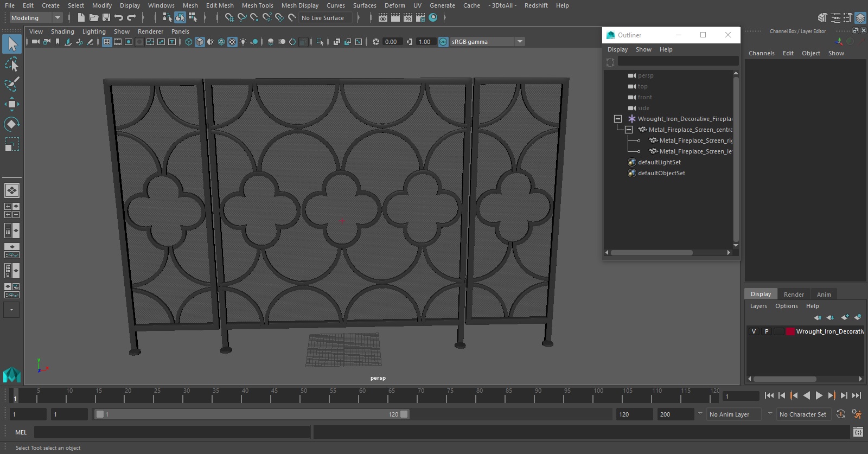Image resolution: width=868 pixels, height=454 pixels.
Task: Create layer from selected objects
Action: click(x=858, y=317)
